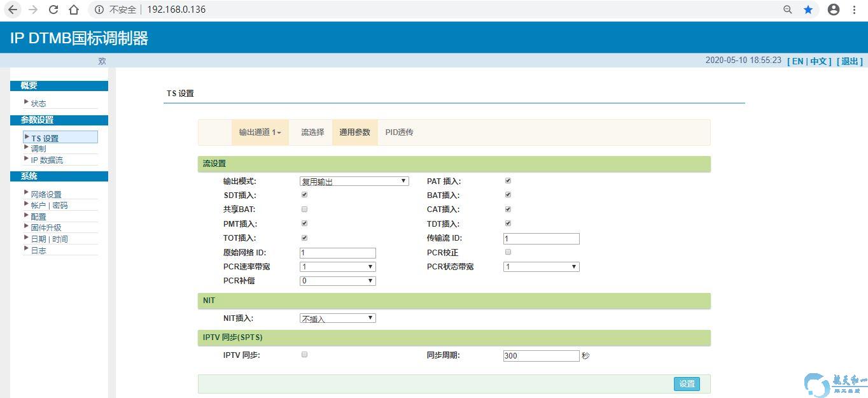Go to browser home page icon
The image size is (868, 398).
[74, 10]
